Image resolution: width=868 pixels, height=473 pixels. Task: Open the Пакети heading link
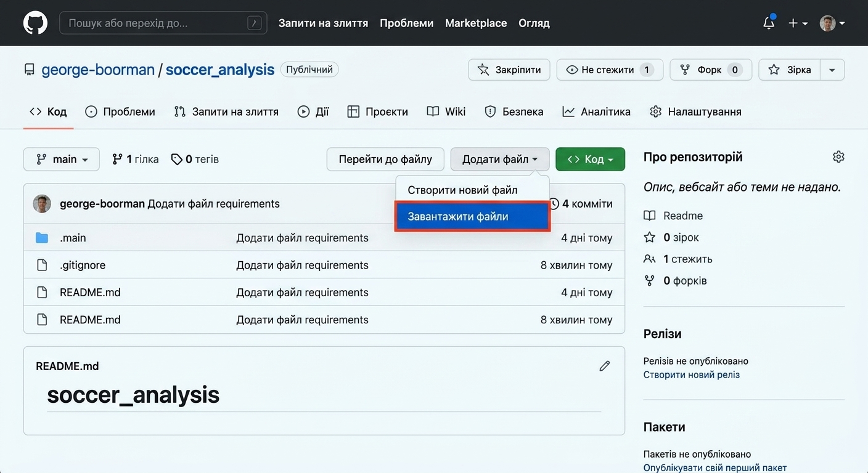[x=665, y=427]
